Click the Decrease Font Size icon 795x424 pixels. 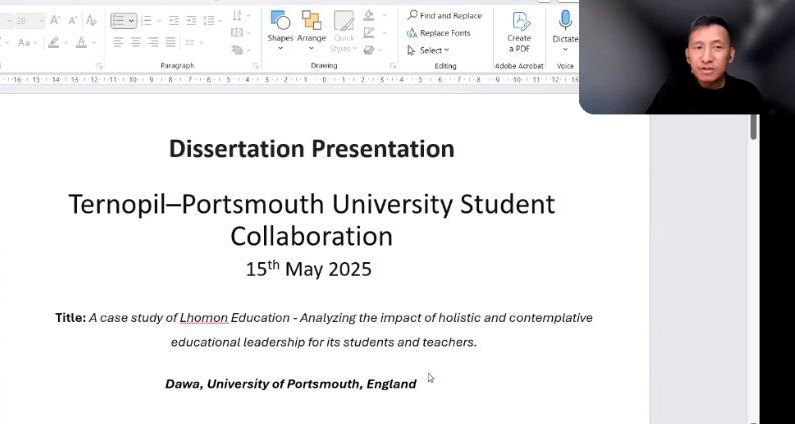click(72, 20)
